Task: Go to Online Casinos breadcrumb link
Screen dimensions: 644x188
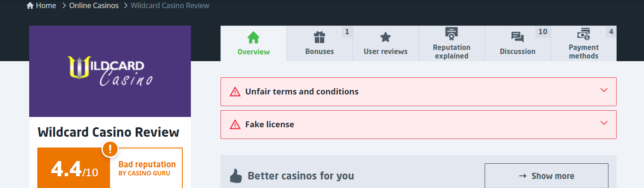Action: point(94,6)
